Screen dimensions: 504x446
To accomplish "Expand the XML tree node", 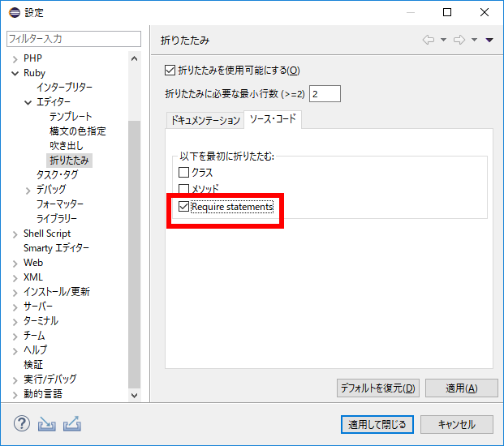I will [x=15, y=278].
